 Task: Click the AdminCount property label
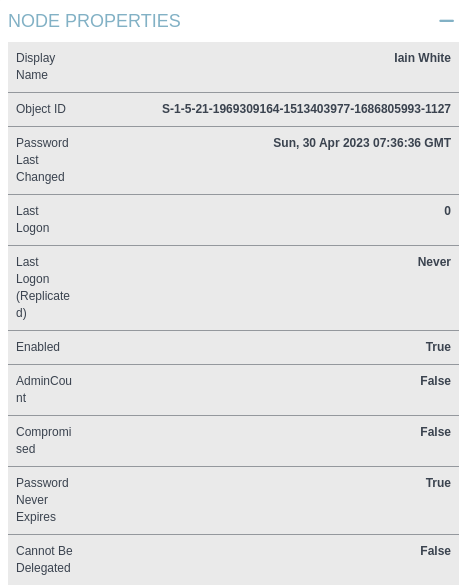[44, 390]
